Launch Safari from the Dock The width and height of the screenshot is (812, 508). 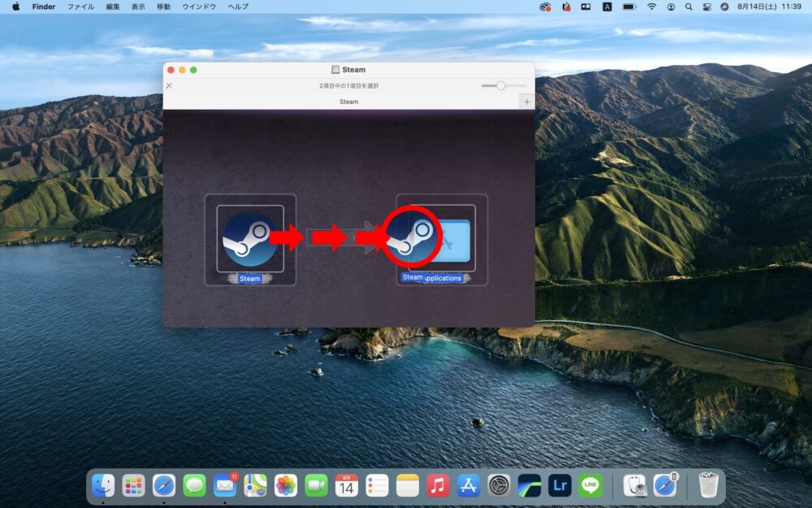tap(164, 486)
